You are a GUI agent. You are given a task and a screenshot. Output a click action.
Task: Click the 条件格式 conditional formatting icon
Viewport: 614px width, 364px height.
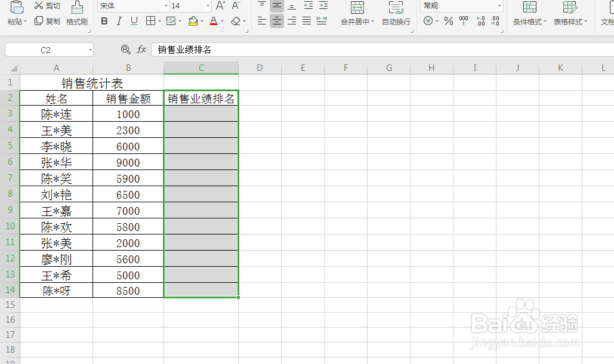[529, 7]
